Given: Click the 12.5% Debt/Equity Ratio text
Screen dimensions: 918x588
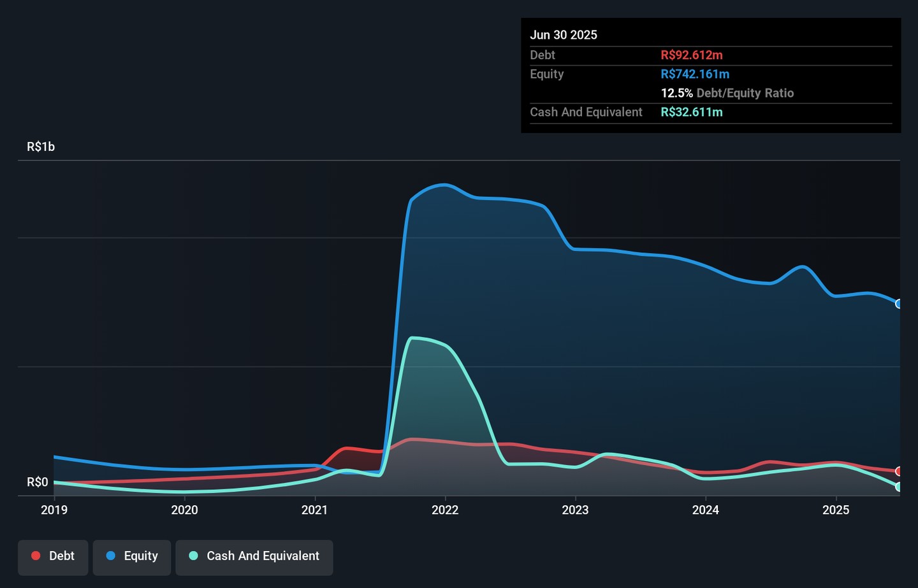Looking at the screenshot, I should click(x=727, y=93).
